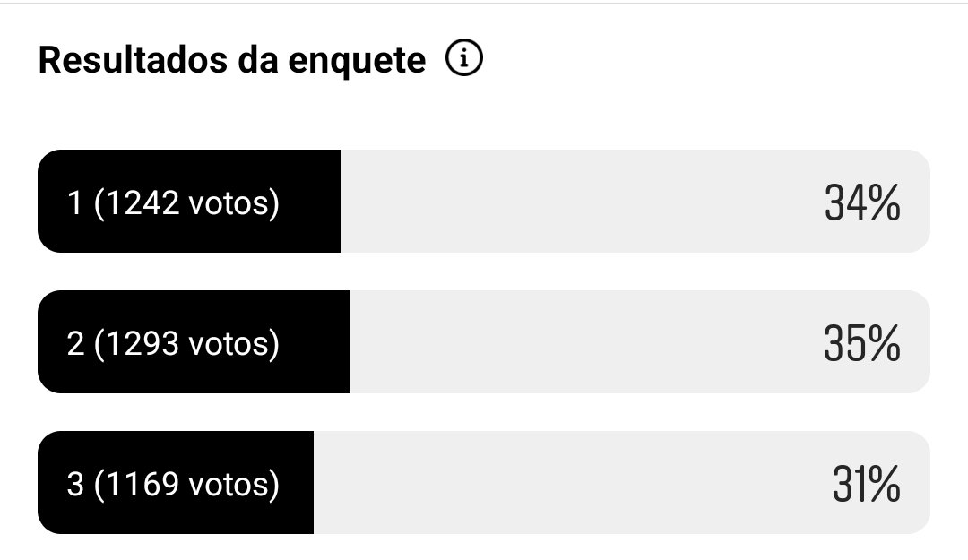Click the right end of option 3's black fill

coord(307,482)
